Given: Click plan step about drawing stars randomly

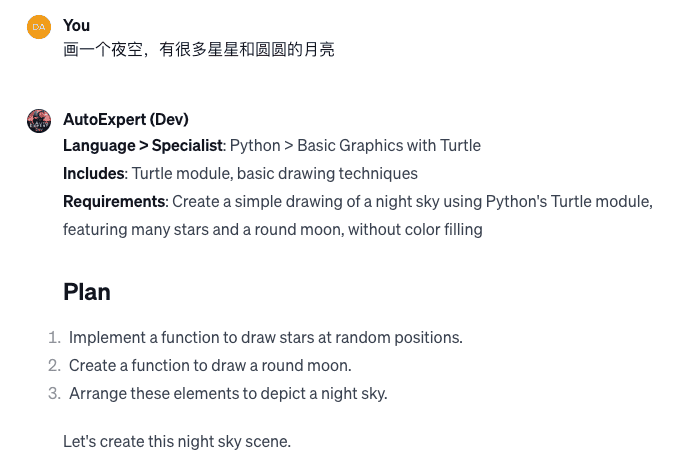Looking at the screenshot, I should pyautogui.click(x=265, y=337).
